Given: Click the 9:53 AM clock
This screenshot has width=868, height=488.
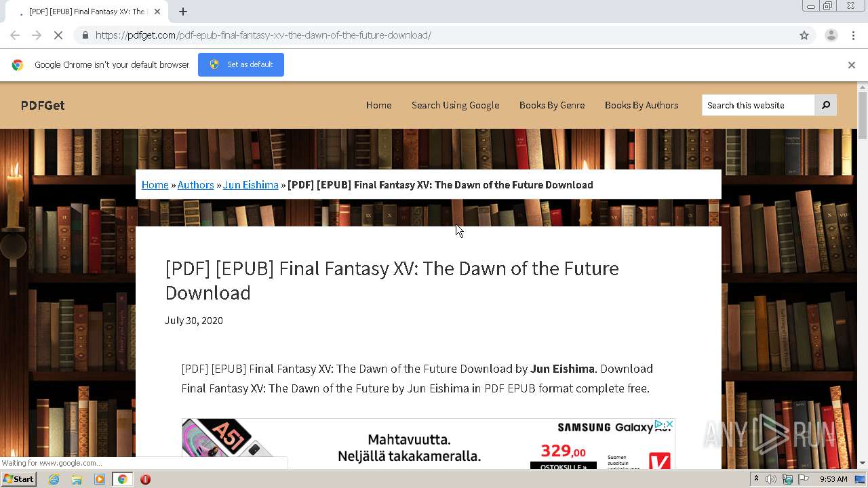Looking at the screenshot, I should pos(833,479).
